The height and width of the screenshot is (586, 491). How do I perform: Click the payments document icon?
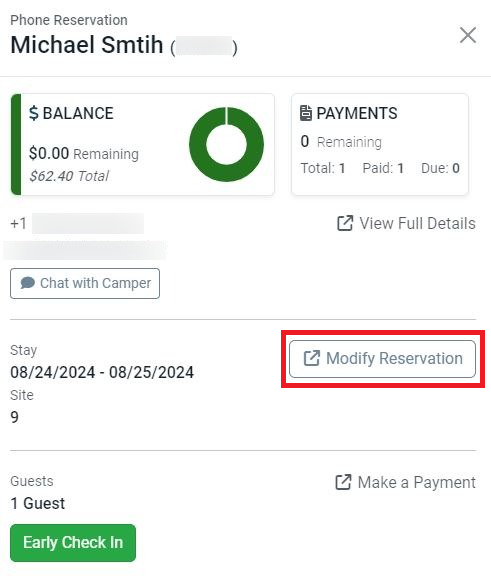coord(306,113)
